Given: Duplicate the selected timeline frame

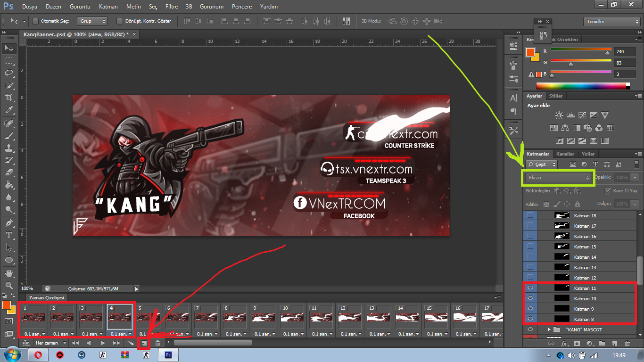Looking at the screenshot, I should (x=144, y=343).
